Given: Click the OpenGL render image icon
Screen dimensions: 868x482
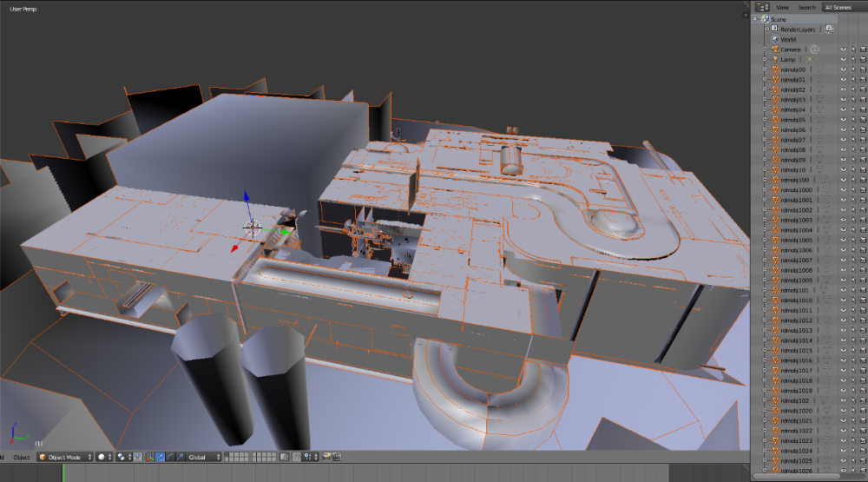Looking at the screenshot, I should click(x=326, y=457).
